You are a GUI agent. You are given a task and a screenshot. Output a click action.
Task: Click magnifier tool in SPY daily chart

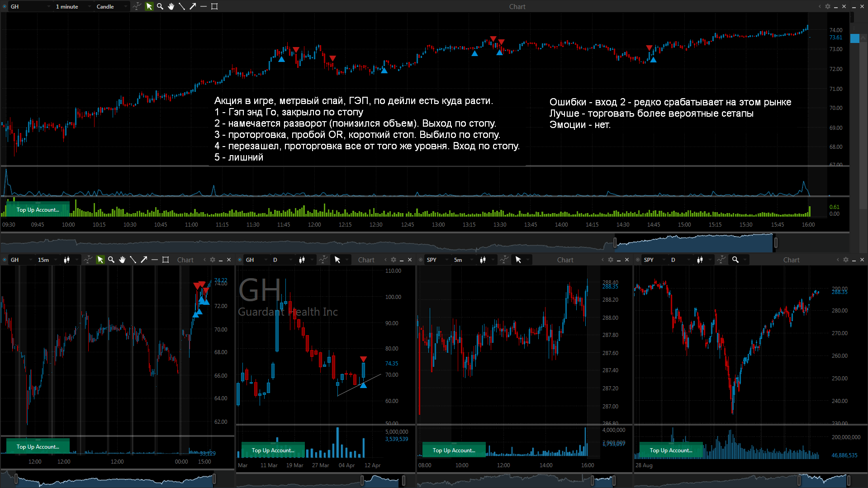pyautogui.click(x=735, y=260)
